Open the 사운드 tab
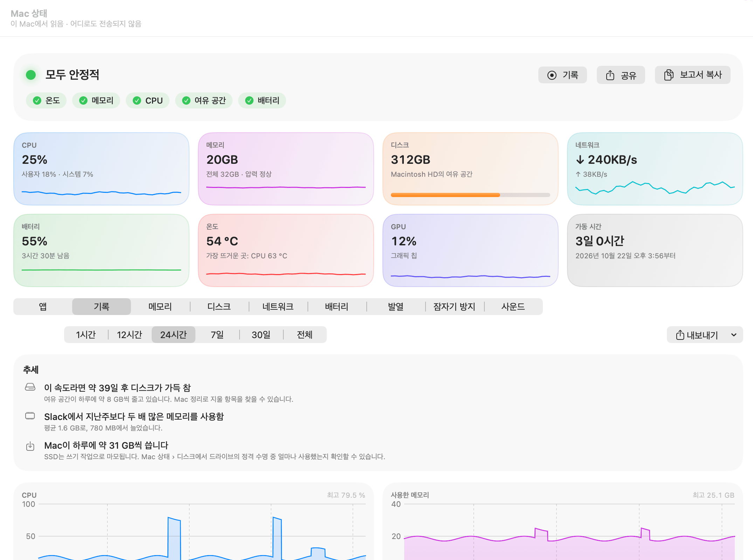753x560 pixels. click(x=513, y=307)
